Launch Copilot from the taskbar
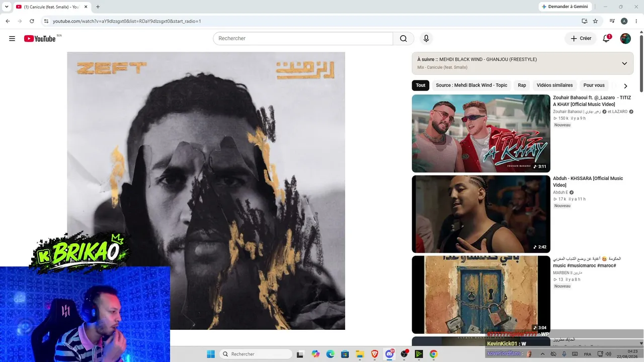 pos(315,354)
